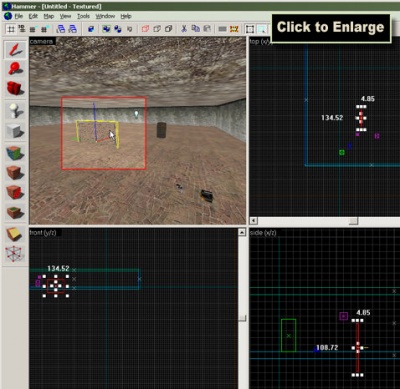Select the Block creation tool
This screenshot has height=389, width=400.
pos(15,130)
